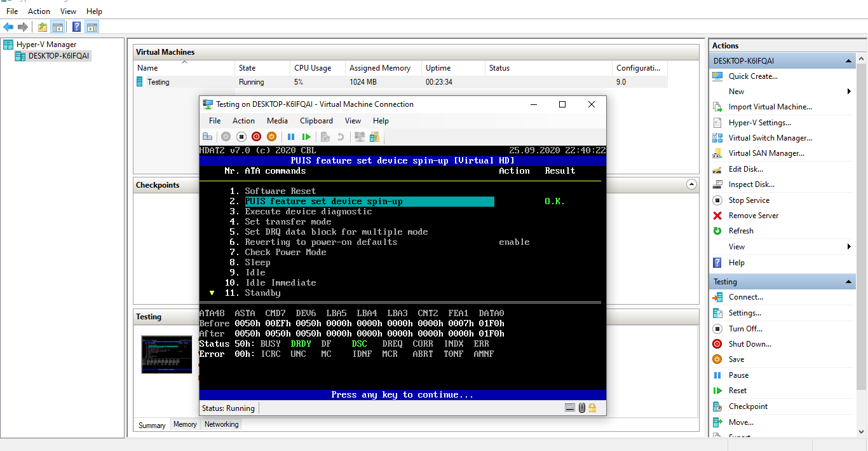Click Inspect Disk icon in Actions
Viewport: 868px width, 451px height.
717,184
